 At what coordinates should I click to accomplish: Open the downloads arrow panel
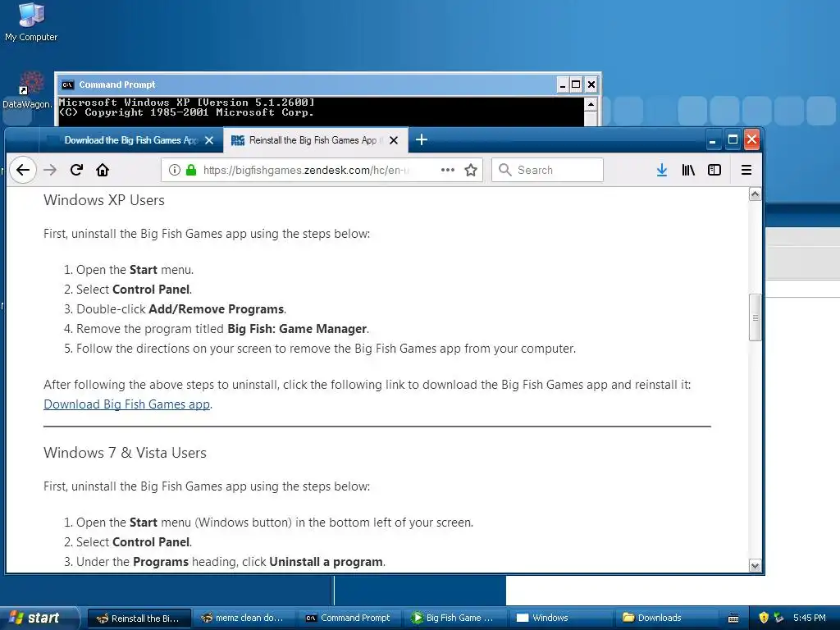coord(662,170)
